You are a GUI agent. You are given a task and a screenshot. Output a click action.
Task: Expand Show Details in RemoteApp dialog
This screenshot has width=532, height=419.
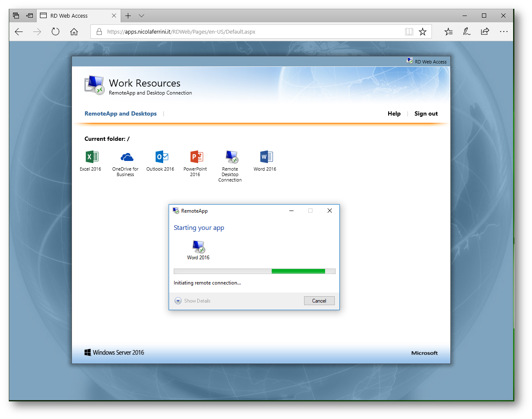tap(193, 300)
